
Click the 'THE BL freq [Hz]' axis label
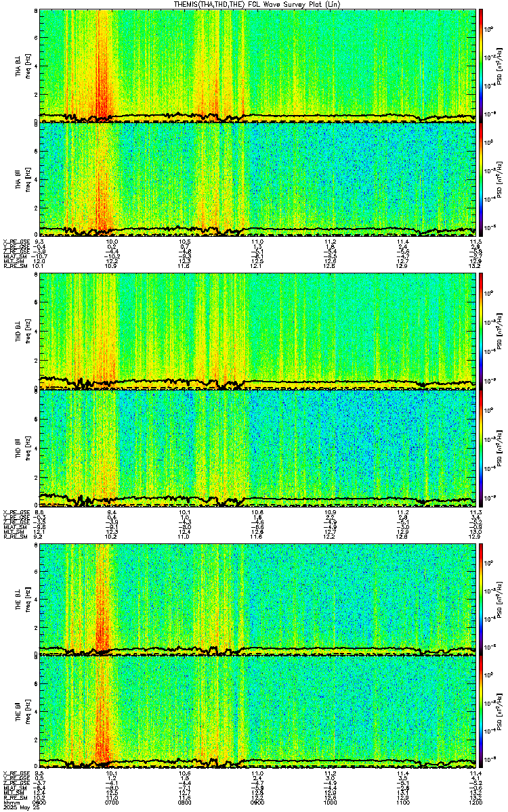22,599
